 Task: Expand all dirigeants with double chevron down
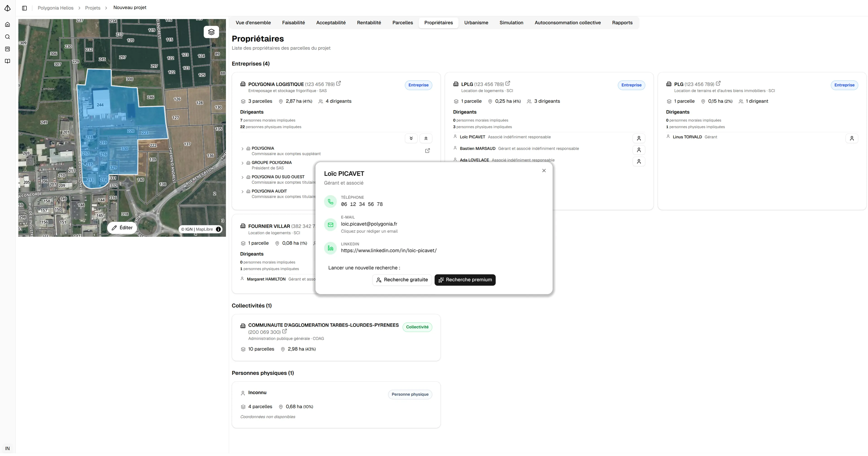(411, 138)
